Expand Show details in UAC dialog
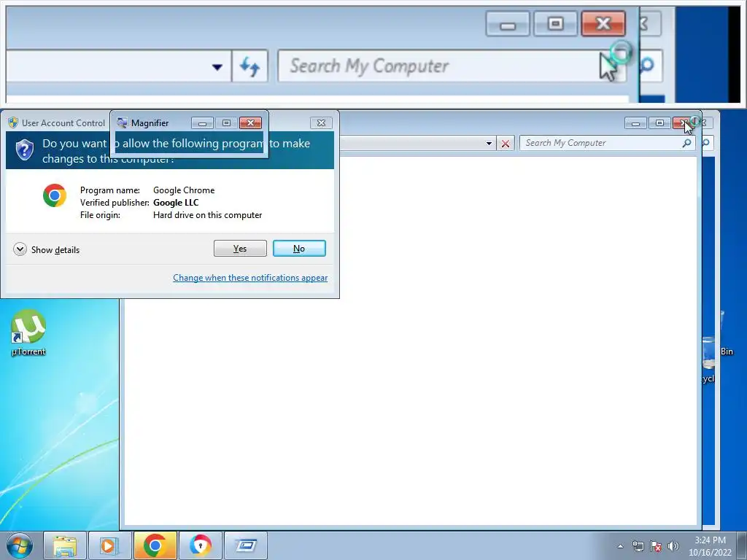 pos(46,249)
